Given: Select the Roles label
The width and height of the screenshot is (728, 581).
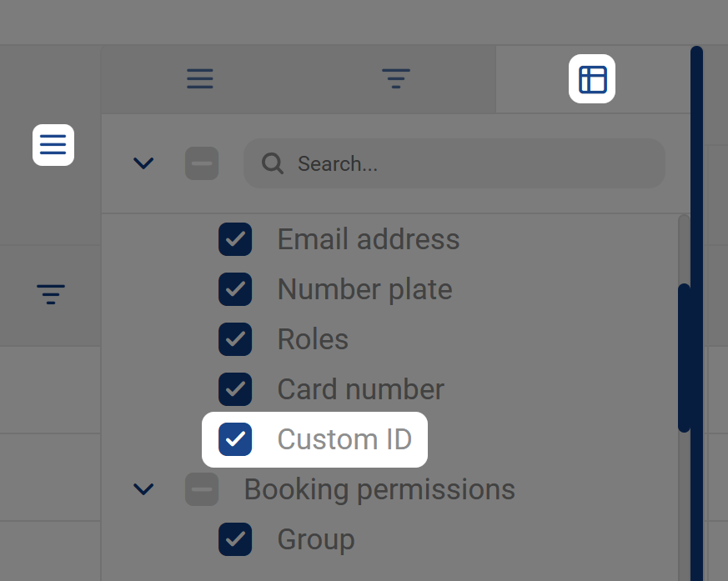Looking at the screenshot, I should tap(313, 339).
